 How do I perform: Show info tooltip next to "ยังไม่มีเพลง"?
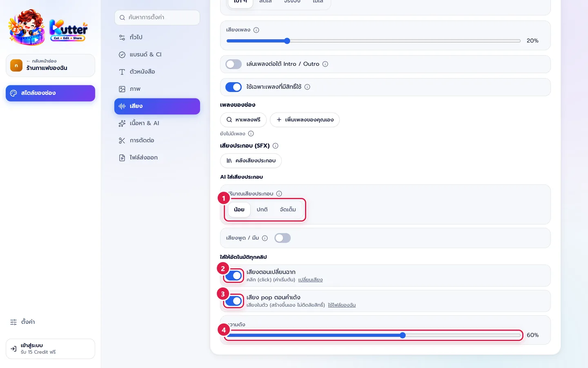click(x=251, y=133)
